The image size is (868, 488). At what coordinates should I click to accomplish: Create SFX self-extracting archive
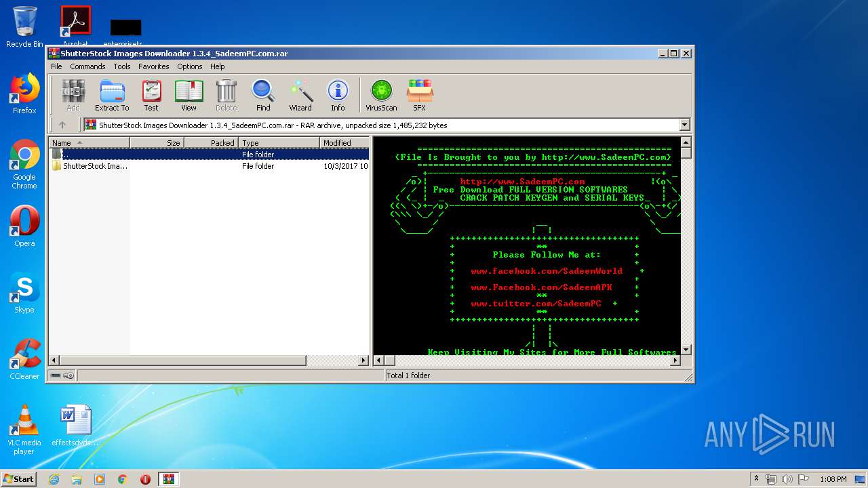click(x=420, y=95)
